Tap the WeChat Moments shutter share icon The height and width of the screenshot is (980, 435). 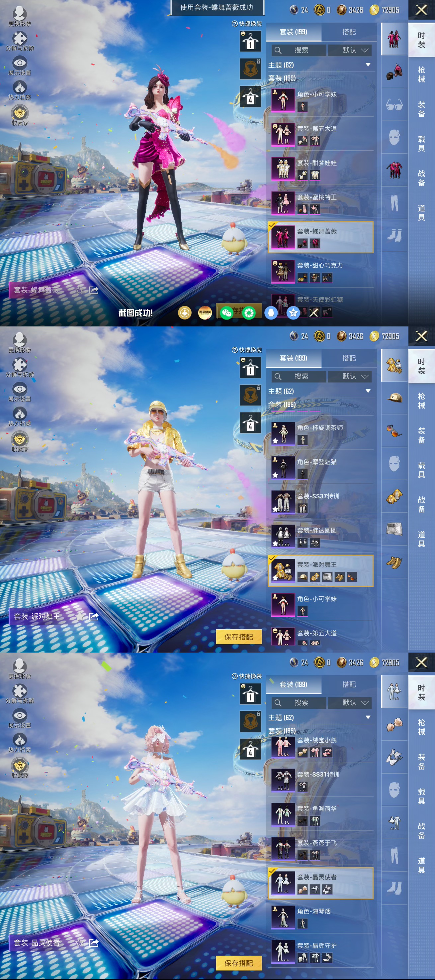(249, 313)
